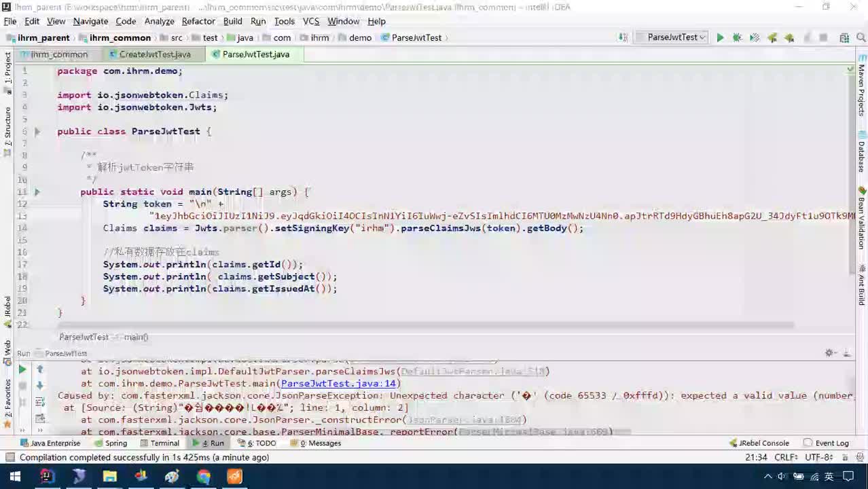Open Spring tool window
The height and width of the screenshot is (489, 868).
pyautogui.click(x=111, y=443)
